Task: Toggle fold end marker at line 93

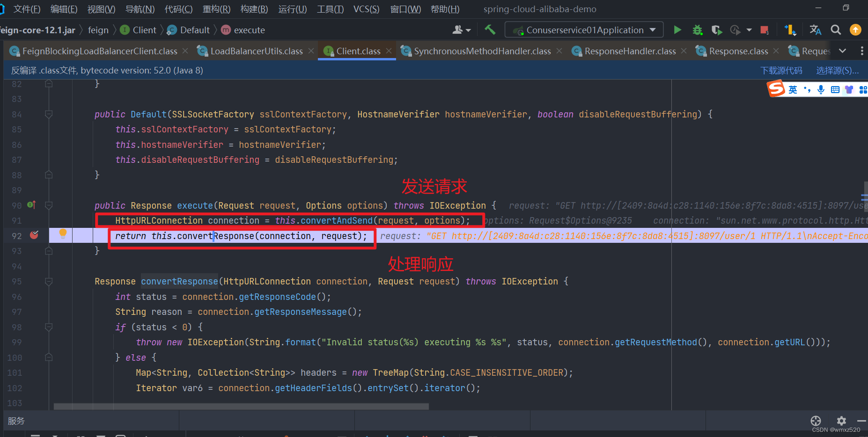Action: point(49,251)
